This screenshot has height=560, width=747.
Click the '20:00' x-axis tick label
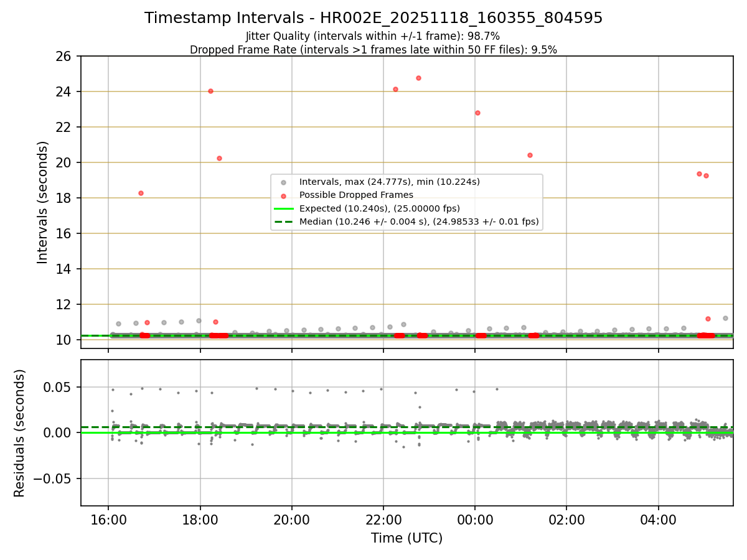pos(292,520)
